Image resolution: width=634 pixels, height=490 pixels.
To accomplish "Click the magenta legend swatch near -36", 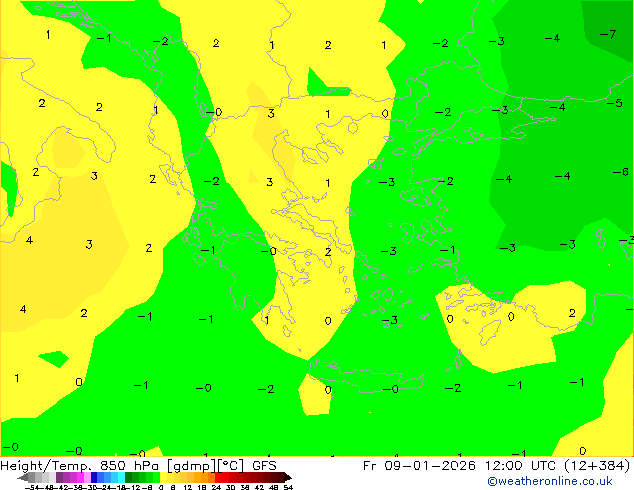I will point(80,477).
